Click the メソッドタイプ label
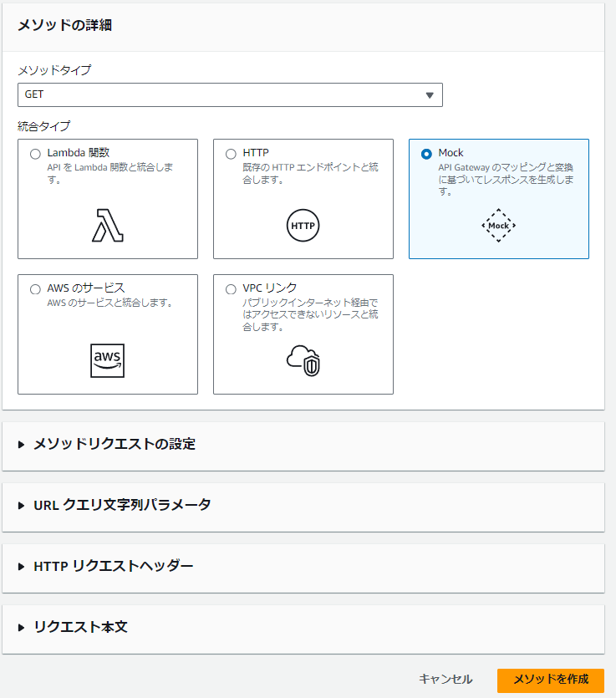The height and width of the screenshot is (698, 616). (x=54, y=70)
